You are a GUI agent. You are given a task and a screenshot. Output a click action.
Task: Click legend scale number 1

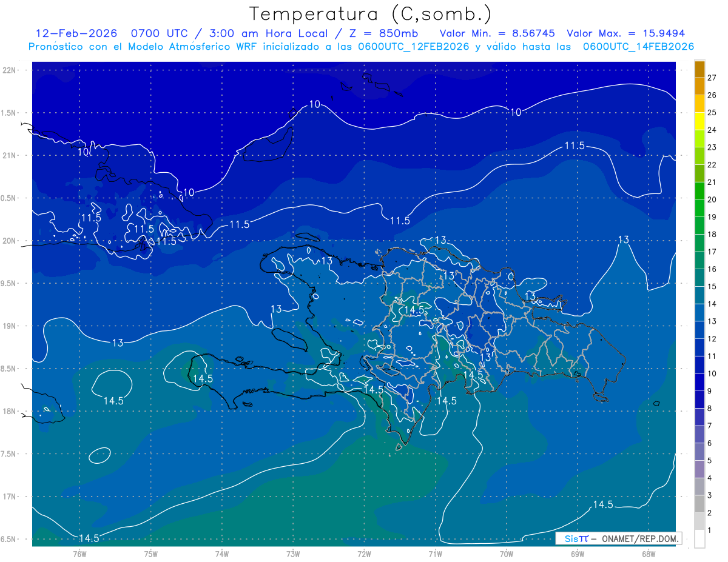[710, 530]
